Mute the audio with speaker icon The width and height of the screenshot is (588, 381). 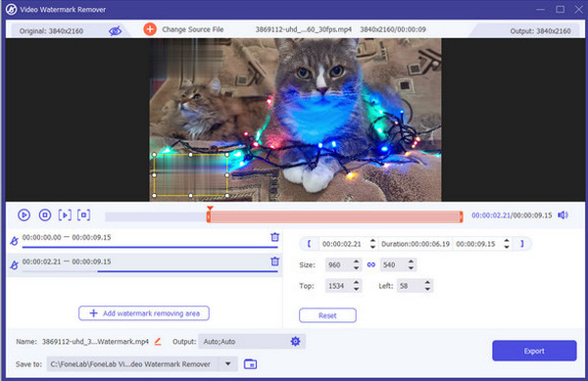563,215
